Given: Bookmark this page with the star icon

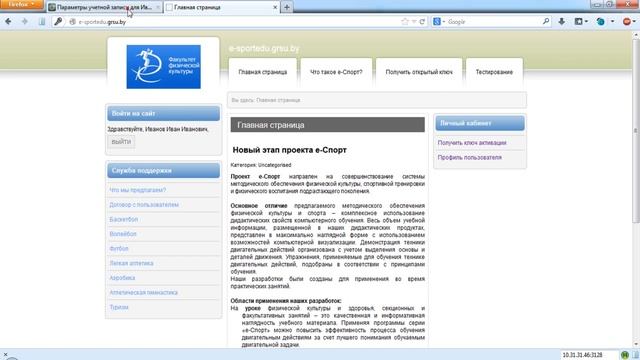Looking at the screenshot, I should 404,22.
